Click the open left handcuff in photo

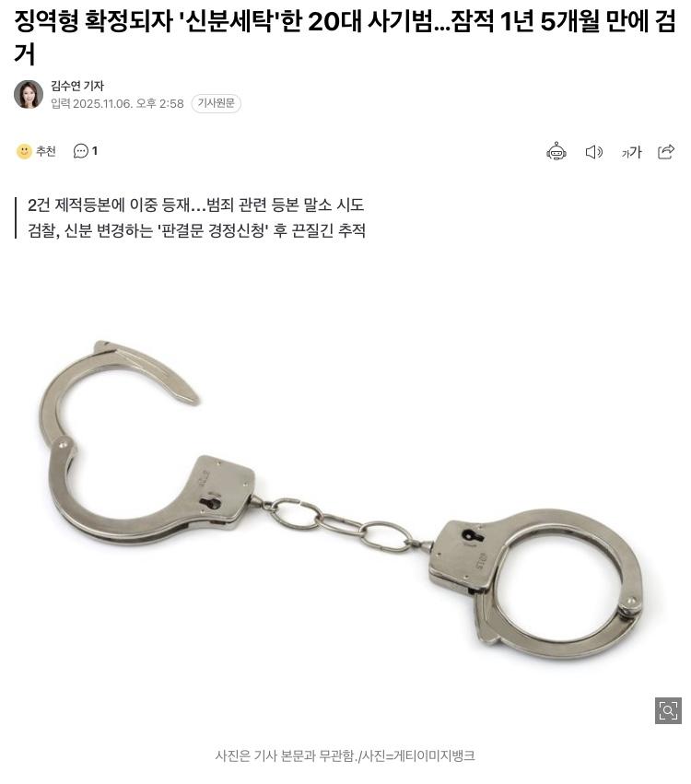pyautogui.click(x=145, y=442)
